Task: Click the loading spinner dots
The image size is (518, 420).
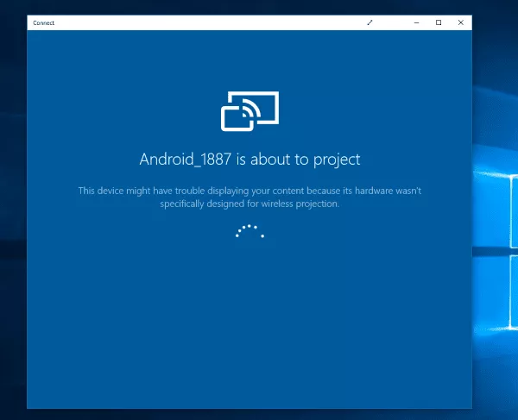Action: tap(250, 231)
